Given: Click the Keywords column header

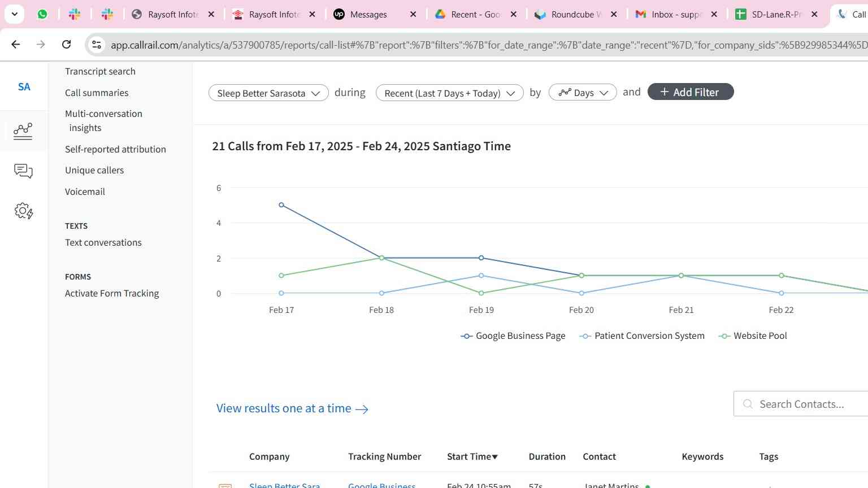Looking at the screenshot, I should tap(702, 456).
